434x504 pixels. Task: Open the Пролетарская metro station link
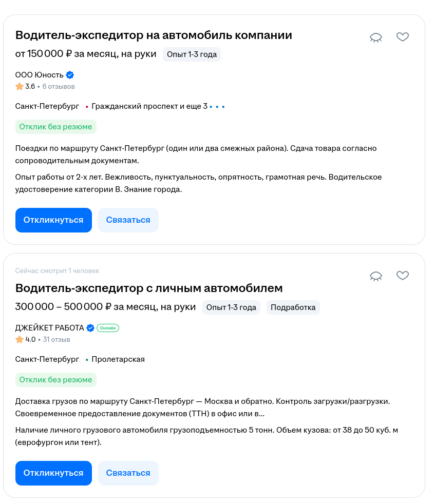[x=118, y=359]
